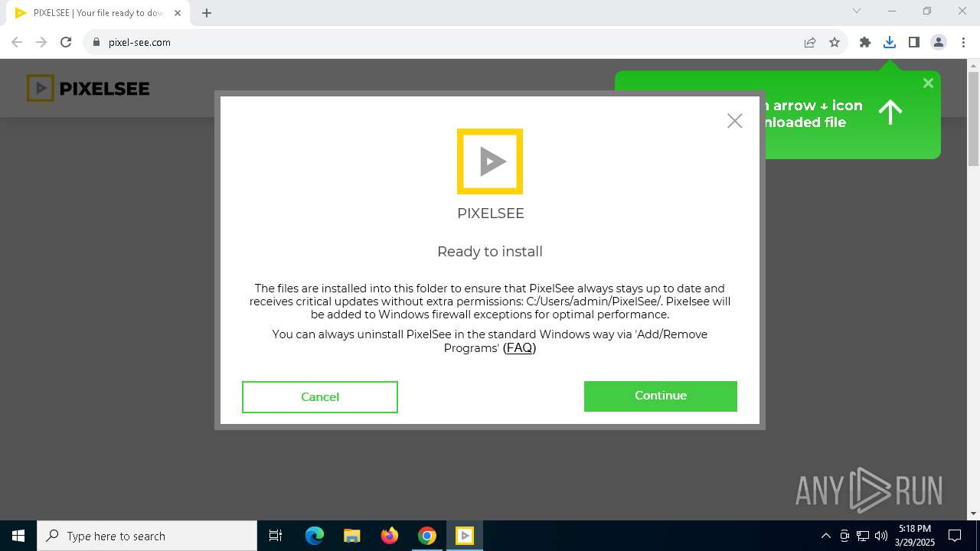The height and width of the screenshot is (551, 980).
Task: Open the volume control in tray
Action: point(880,536)
